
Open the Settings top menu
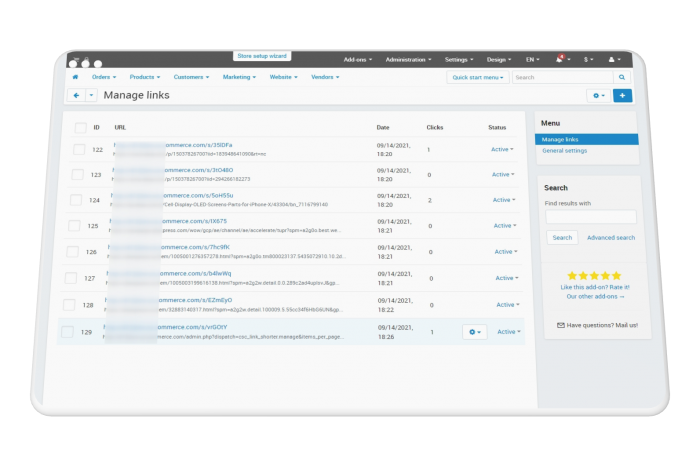point(459,59)
